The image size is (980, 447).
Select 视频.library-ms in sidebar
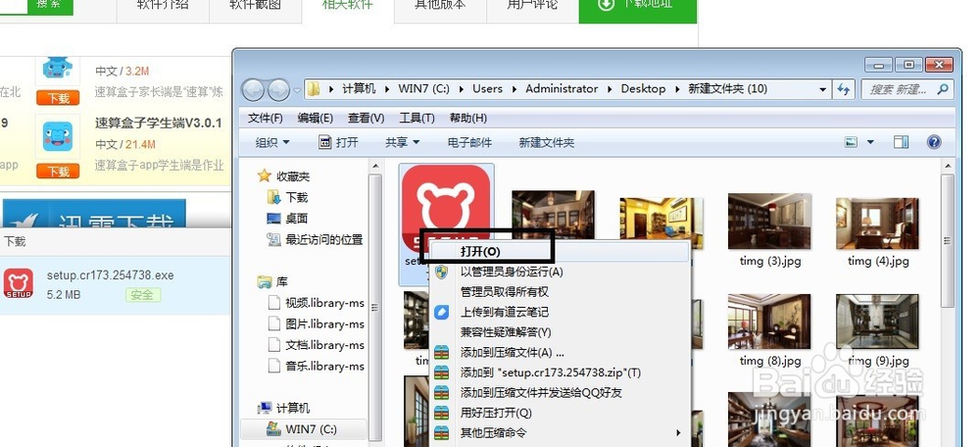[324, 303]
